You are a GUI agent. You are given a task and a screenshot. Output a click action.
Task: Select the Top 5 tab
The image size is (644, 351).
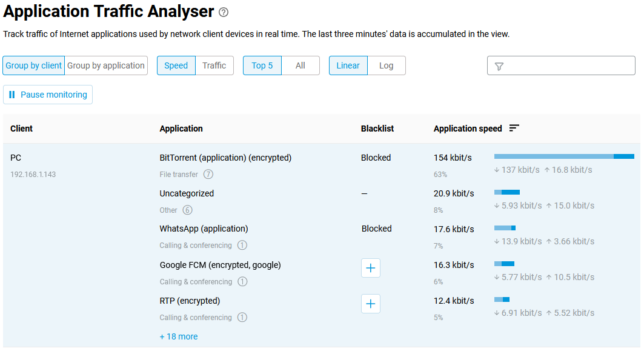click(262, 65)
